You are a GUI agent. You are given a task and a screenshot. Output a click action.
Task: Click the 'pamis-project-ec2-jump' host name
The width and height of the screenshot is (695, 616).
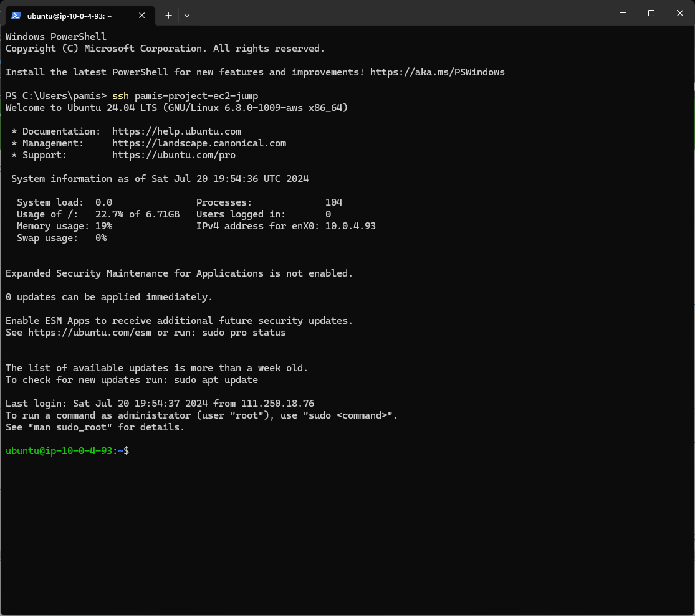(x=196, y=96)
